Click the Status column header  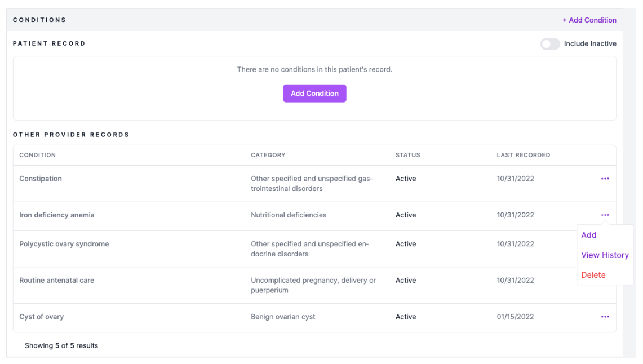point(407,155)
